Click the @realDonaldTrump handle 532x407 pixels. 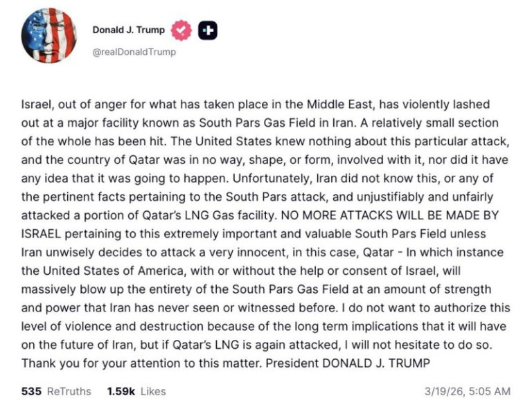(x=134, y=52)
